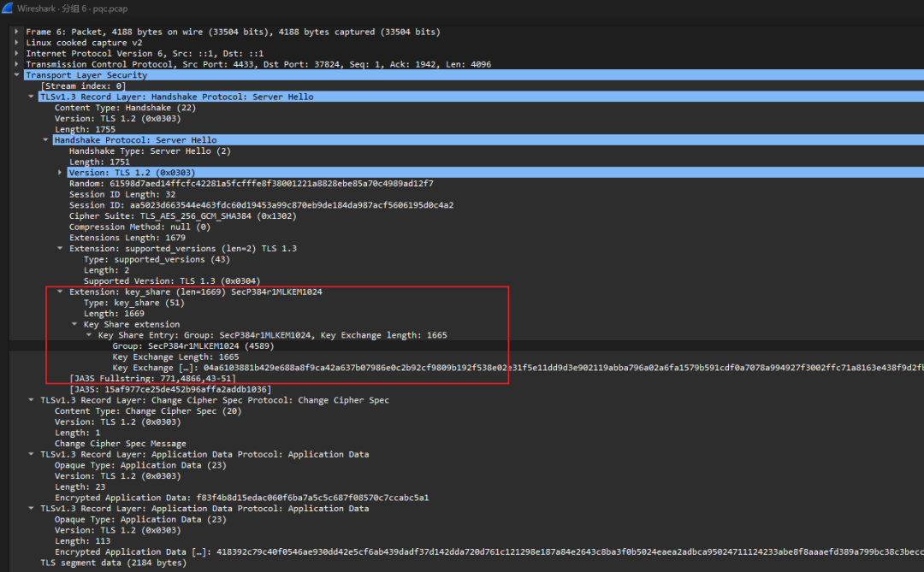Select Extensions Length: 1679 row
This screenshot has height=572, width=924.
coord(127,238)
